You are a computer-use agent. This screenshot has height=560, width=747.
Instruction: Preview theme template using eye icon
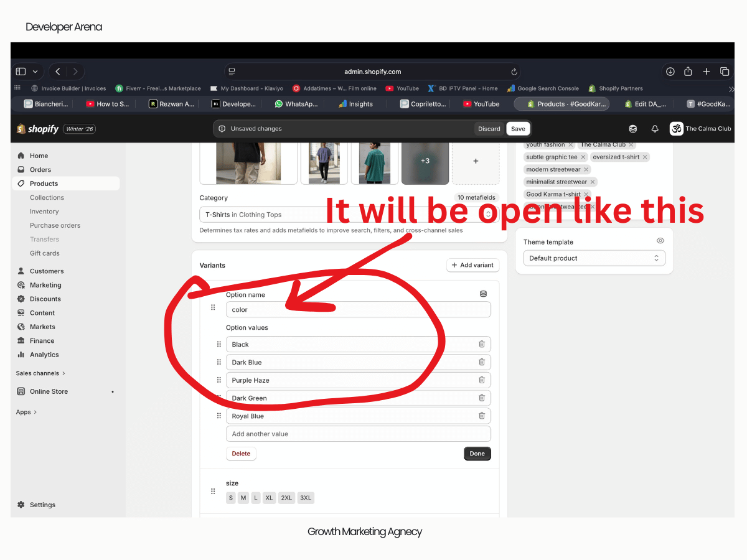(x=660, y=241)
